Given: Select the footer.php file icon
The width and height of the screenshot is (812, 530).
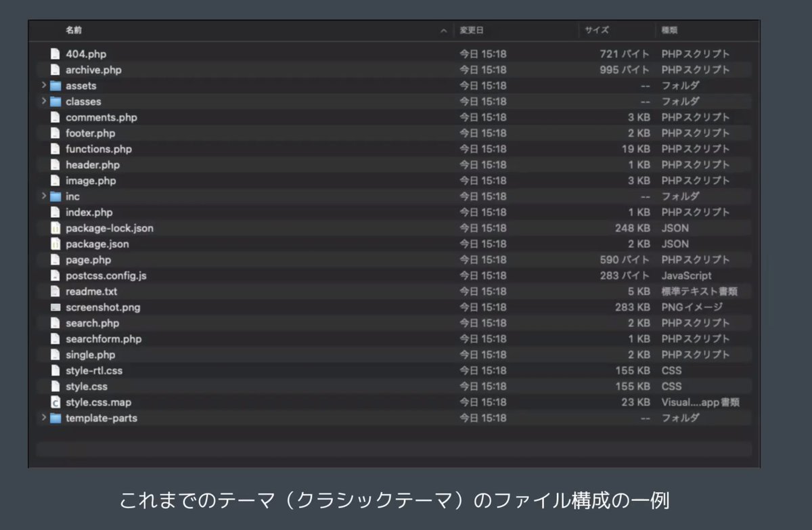Looking at the screenshot, I should coord(55,133).
